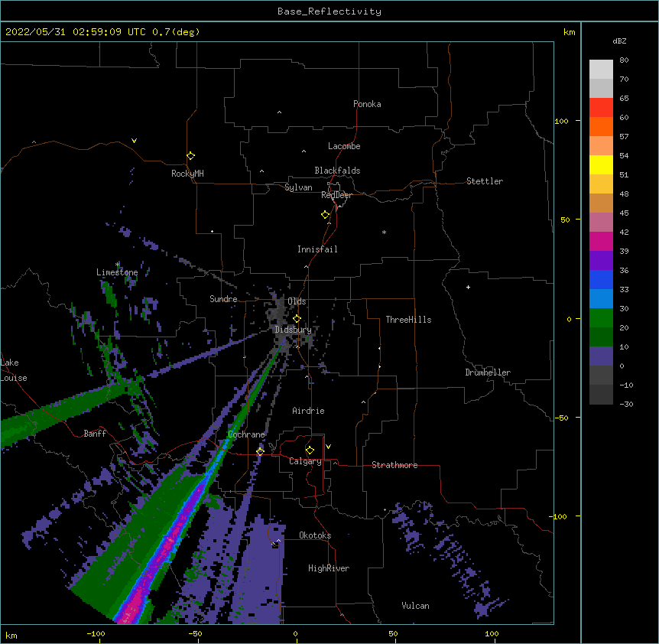Select the white plus marker north of Drumheller
Screen dimensions: 659x644
pyautogui.click(x=468, y=287)
